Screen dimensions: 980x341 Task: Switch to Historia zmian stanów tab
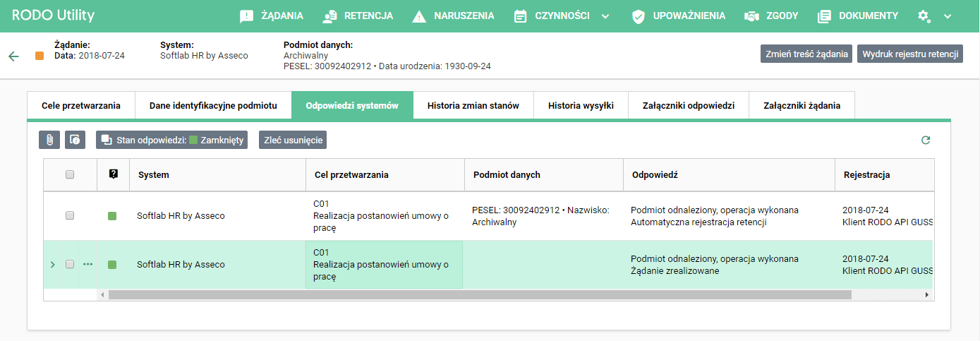(473, 106)
